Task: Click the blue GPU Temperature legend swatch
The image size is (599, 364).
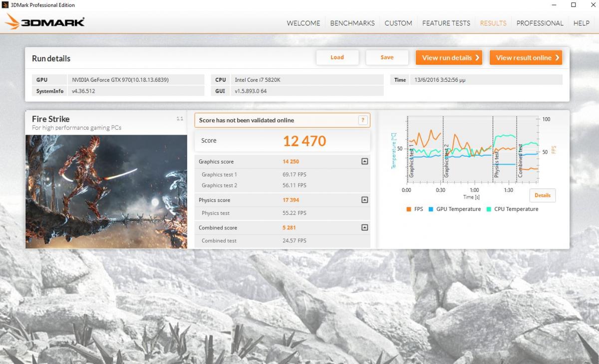Action: click(x=431, y=209)
